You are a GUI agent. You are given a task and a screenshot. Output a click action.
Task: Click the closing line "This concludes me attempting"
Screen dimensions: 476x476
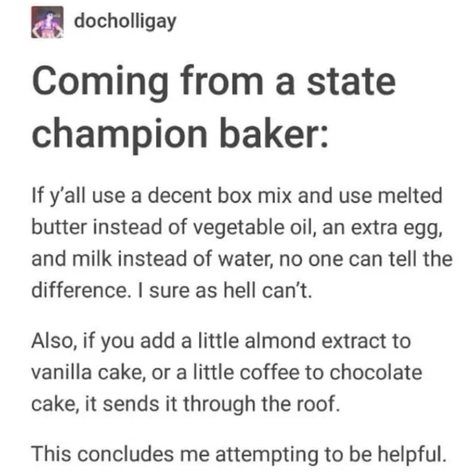(240, 455)
